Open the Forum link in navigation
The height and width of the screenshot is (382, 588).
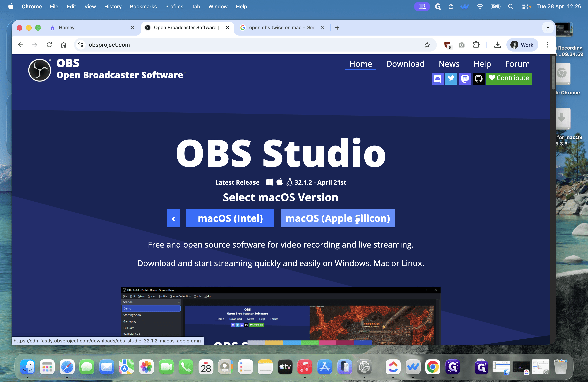(517, 64)
